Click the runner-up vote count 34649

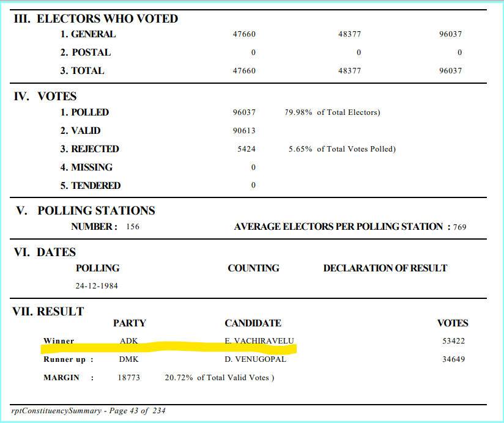(x=453, y=359)
